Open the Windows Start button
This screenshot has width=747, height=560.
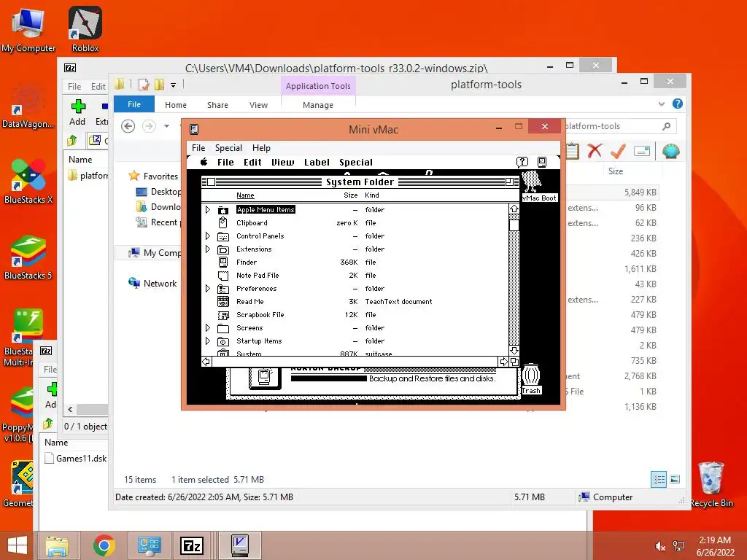18,545
